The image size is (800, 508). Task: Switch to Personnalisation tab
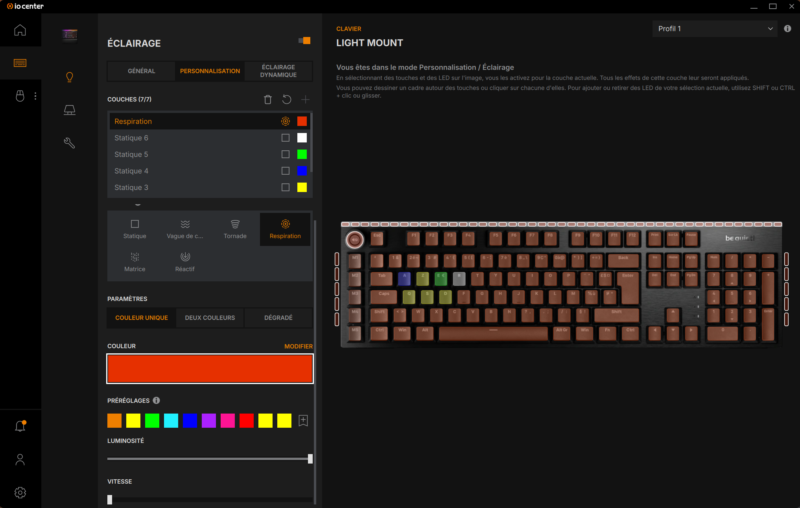210,71
